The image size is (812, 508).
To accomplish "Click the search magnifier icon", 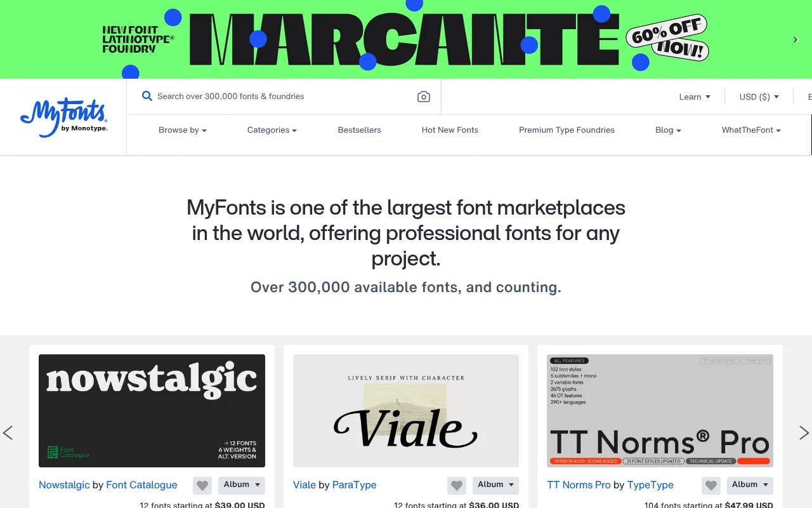I will click(147, 96).
